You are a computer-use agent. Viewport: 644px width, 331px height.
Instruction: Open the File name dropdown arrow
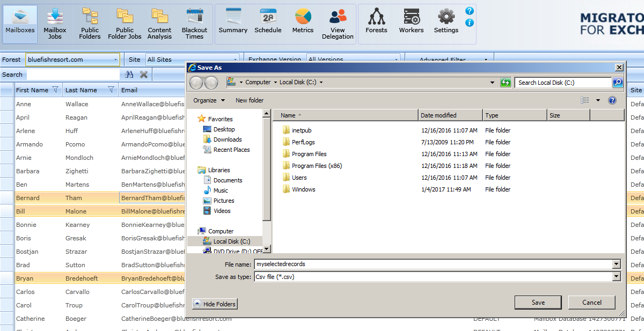point(616,264)
